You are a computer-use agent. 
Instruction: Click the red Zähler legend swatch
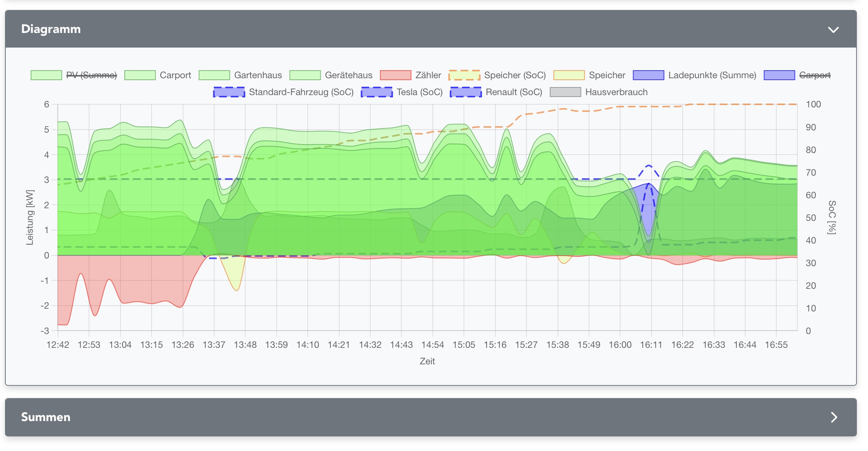395,75
